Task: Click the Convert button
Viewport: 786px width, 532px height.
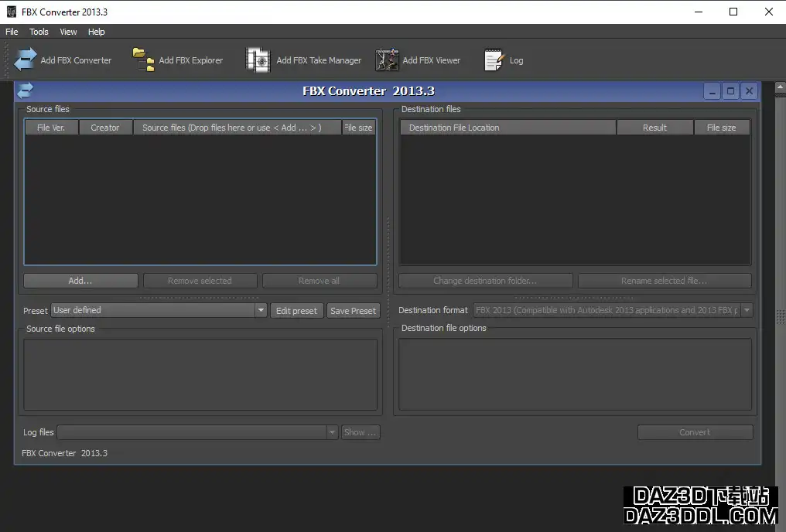Action: coord(695,432)
